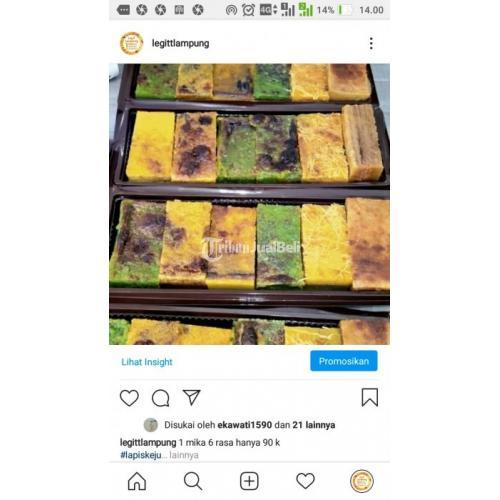The height and width of the screenshot is (500, 500).
Task: Tap the layered cake post photo
Action: click(249, 204)
